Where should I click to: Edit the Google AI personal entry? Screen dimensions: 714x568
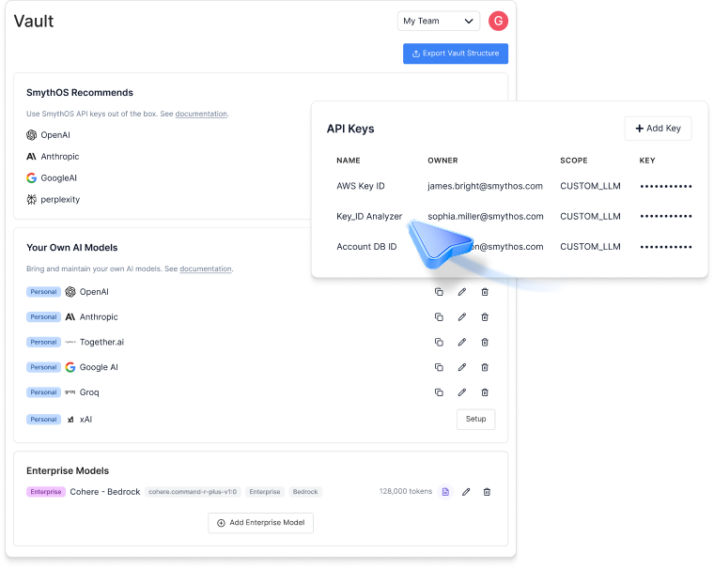[462, 367]
